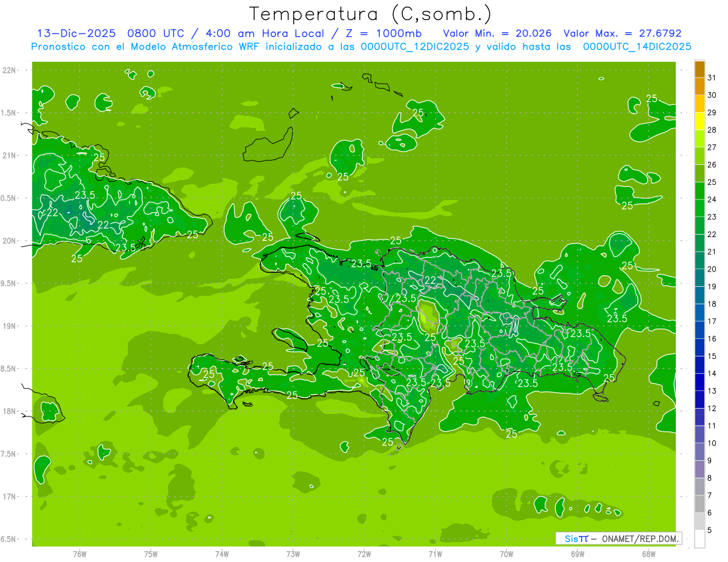Select the purple legend swatch between 9 and 10

point(699,452)
